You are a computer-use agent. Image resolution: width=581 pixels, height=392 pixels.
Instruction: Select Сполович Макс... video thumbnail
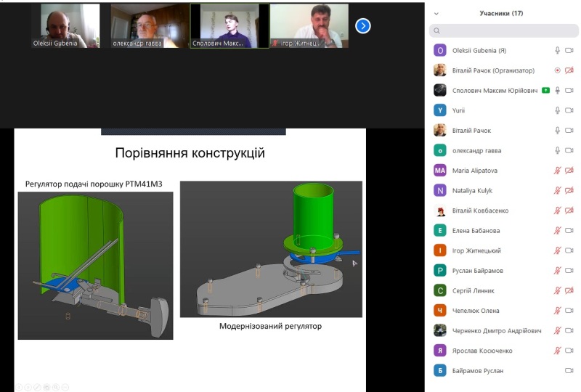point(229,26)
